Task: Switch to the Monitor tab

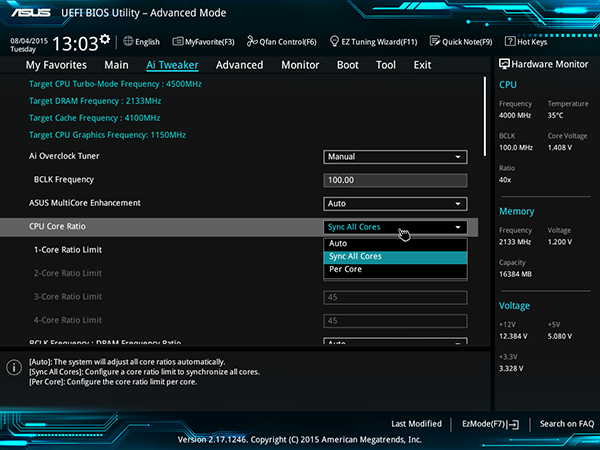Action: click(x=300, y=65)
